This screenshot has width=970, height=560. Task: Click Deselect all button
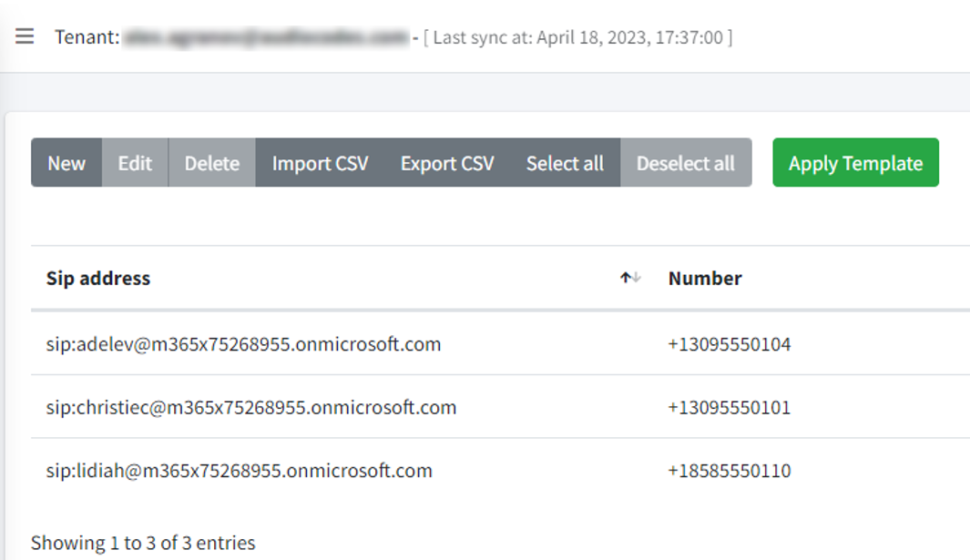click(686, 163)
